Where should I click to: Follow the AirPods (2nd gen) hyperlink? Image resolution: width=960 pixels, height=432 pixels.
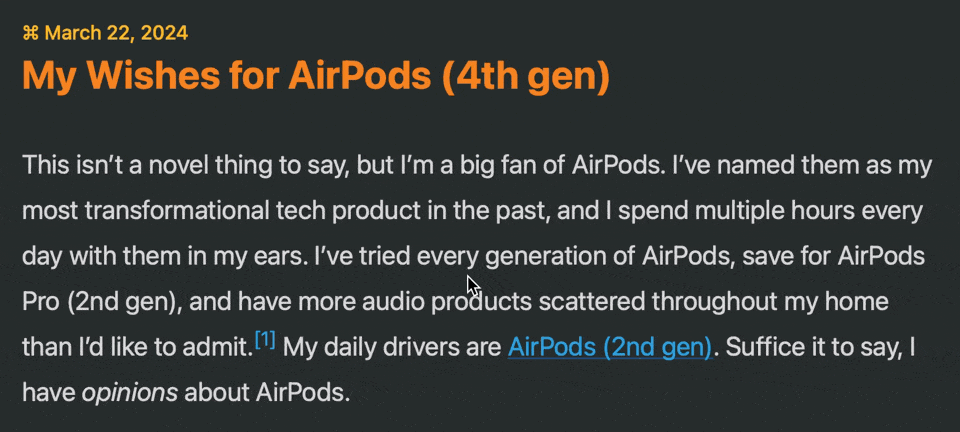[610, 348]
